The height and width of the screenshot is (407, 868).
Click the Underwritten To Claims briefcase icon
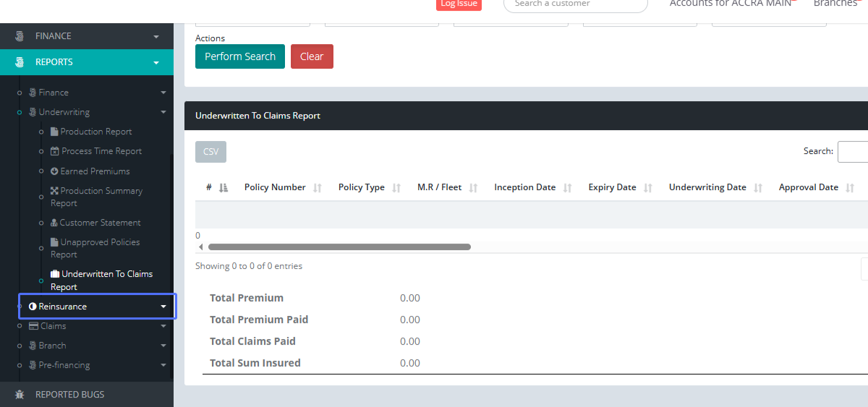click(55, 275)
